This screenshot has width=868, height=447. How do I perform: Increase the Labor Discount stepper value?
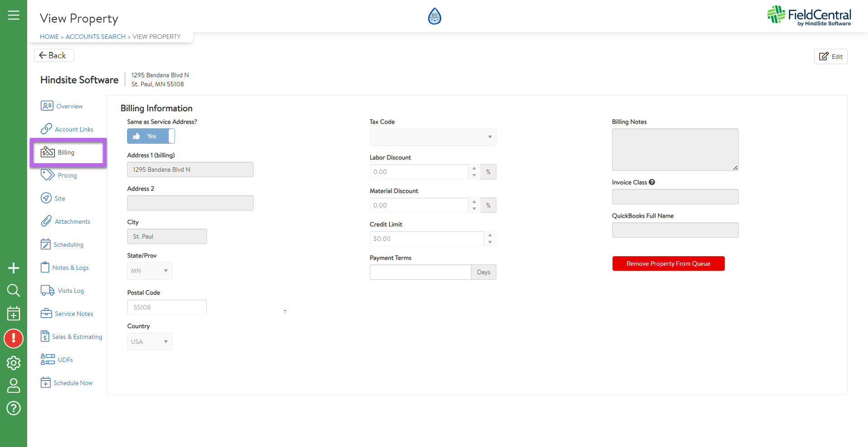coord(474,168)
